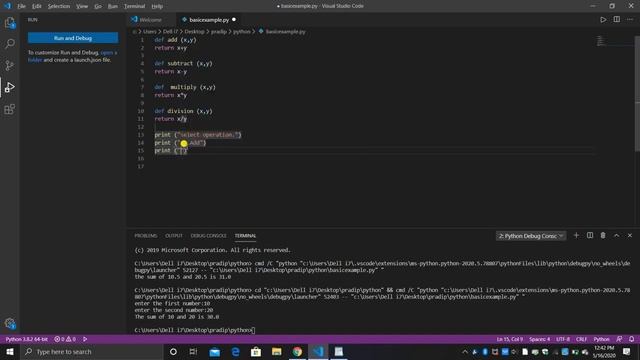Click the Desktop breadcrumb segment
640x360 pixels.
[194, 31]
